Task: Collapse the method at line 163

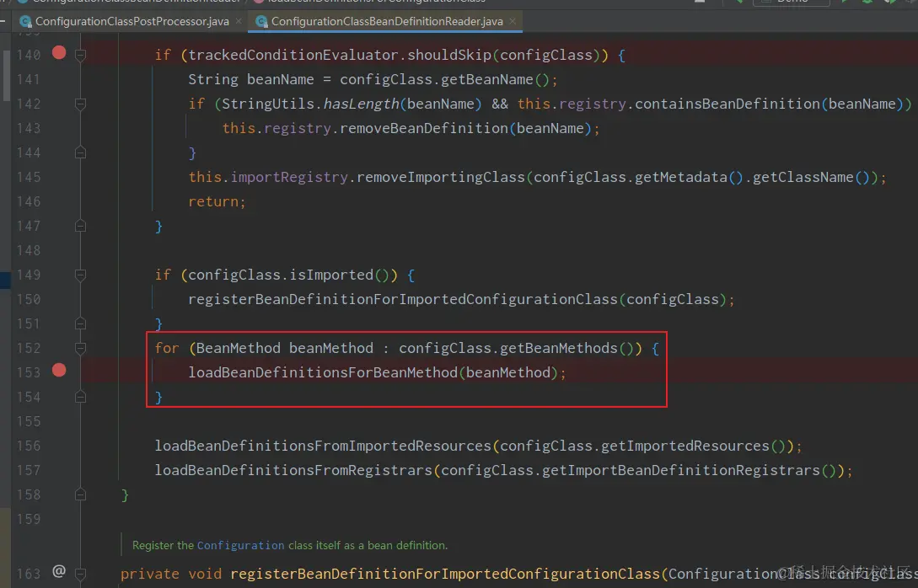Action: 81,574
